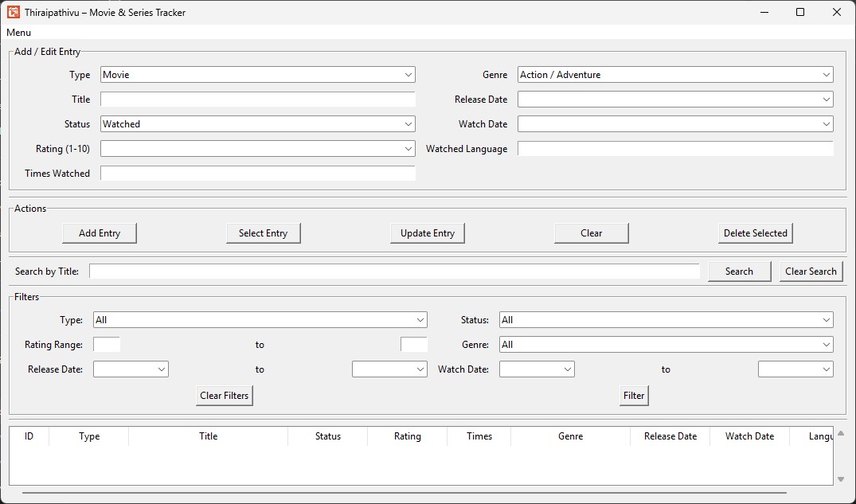
Task: Focus the Watched Language text field
Action: (674, 149)
